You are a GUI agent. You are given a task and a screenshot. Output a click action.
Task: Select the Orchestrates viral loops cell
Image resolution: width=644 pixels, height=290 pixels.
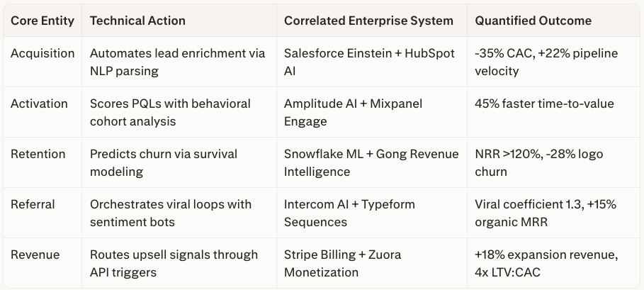pyautogui.click(x=171, y=213)
